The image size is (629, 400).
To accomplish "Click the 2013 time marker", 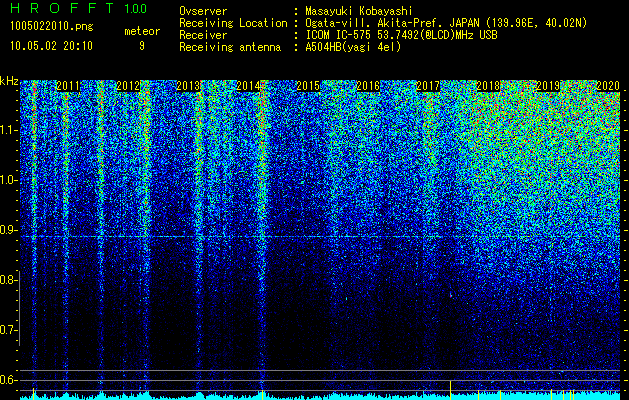I will (x=188, y=86).
